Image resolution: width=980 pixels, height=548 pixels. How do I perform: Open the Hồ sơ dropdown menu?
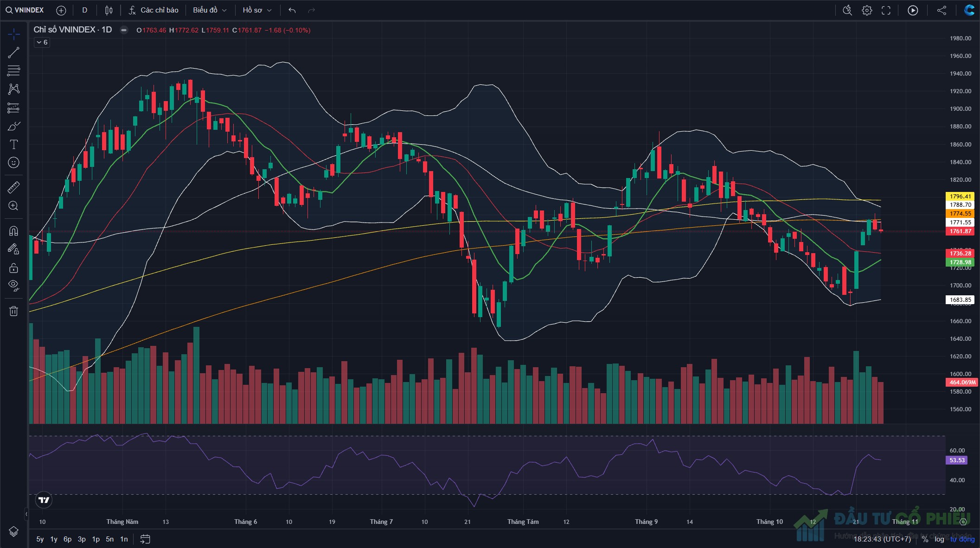point(257,10)
